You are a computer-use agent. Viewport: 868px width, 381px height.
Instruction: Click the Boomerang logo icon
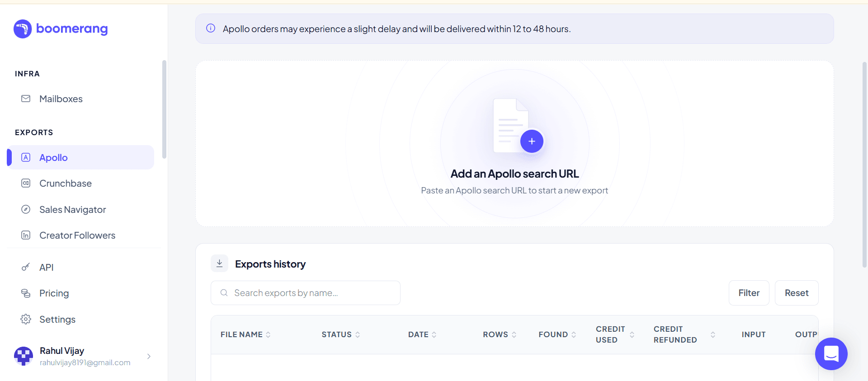pyautogui.click(x=23, y=29)
